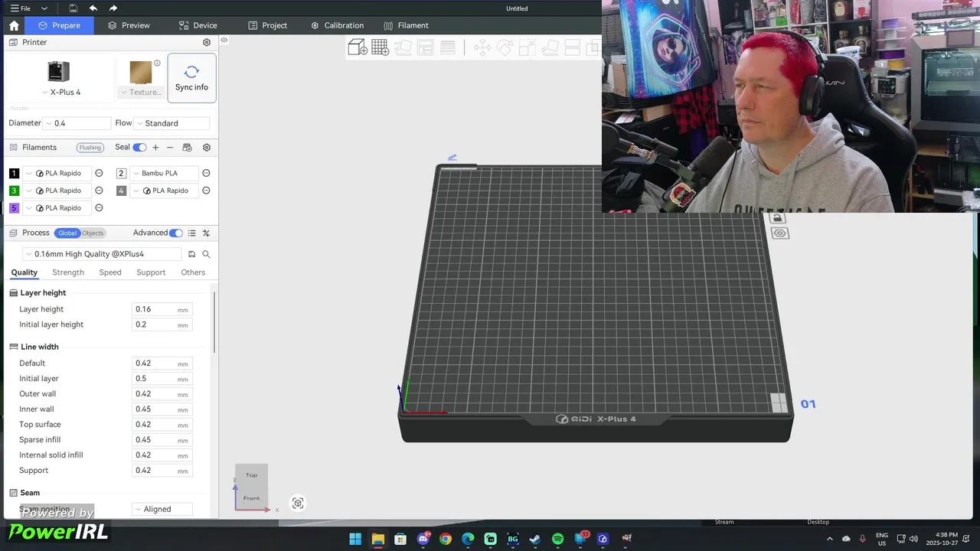Click the filament sync box icon
Image resolution: width=980 pixels, height=551 pixels.
(x=188, y=147)
